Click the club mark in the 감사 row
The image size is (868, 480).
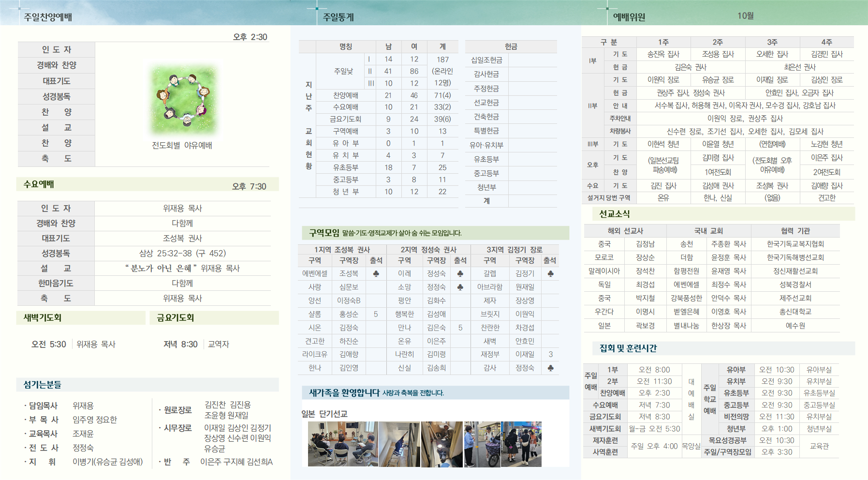point(550,368)
